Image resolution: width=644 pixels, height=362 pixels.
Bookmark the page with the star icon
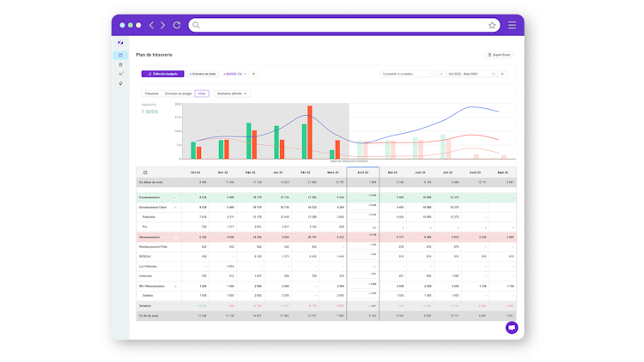click(492, 26)
